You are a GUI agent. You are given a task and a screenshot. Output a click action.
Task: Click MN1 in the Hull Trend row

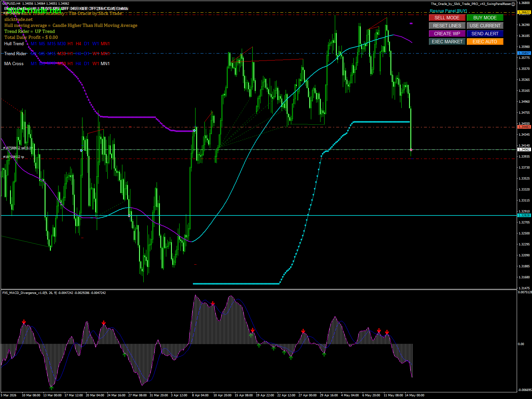pyautogui.click(x=105, y=44)
